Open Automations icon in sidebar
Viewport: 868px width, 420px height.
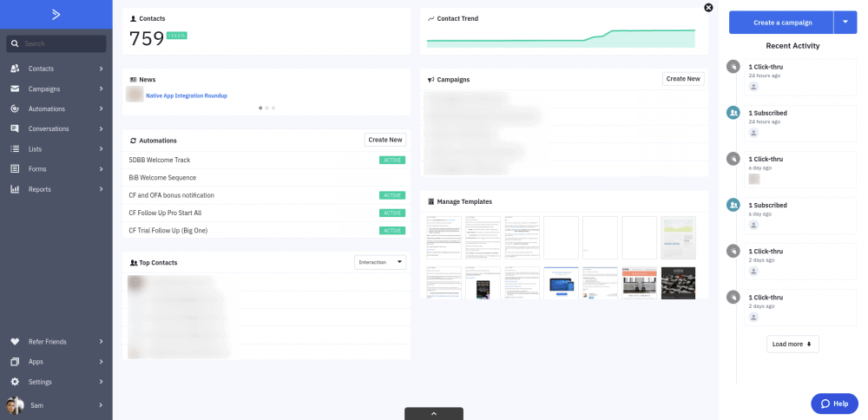(16, 108)
